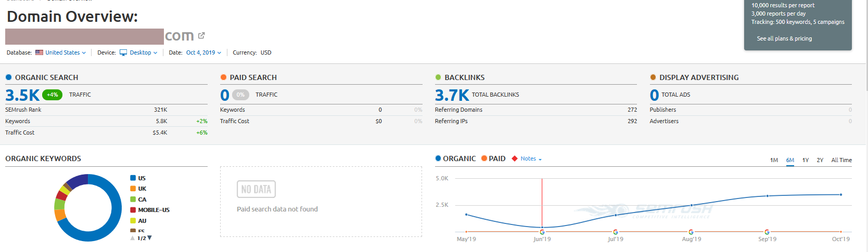Click the 272 referring domains value
This screenshot has height=252, width=868.
tap(632, 110)
